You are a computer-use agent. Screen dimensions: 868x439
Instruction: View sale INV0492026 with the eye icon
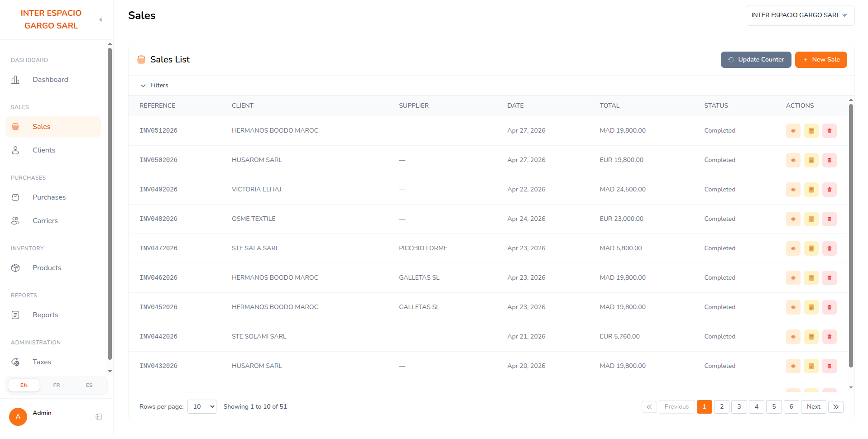[793, 190]
